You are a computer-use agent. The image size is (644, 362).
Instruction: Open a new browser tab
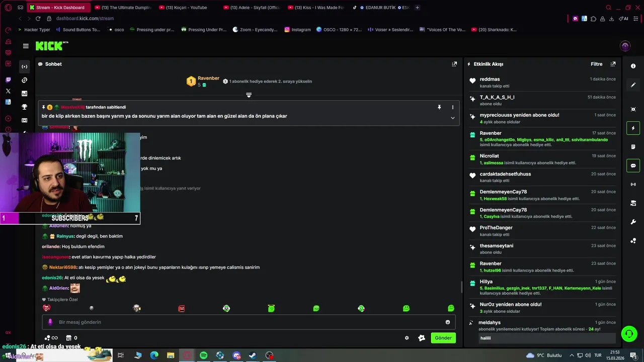pos(417,8)
